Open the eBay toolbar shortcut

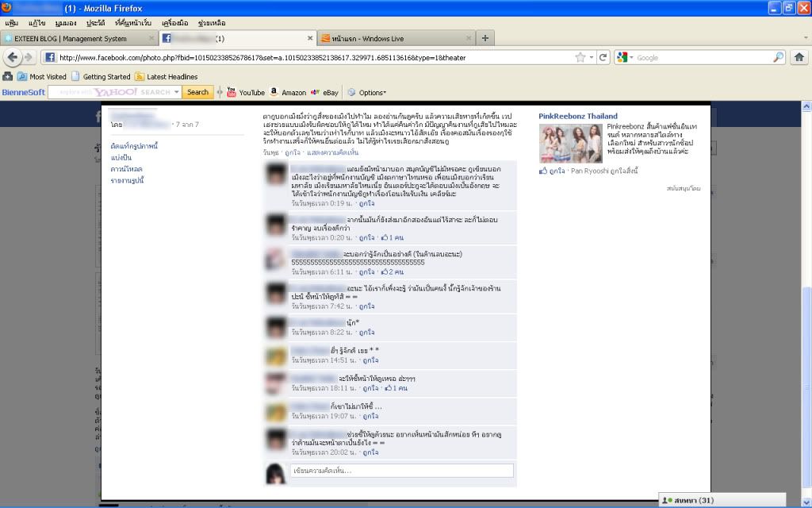point(324,92)
